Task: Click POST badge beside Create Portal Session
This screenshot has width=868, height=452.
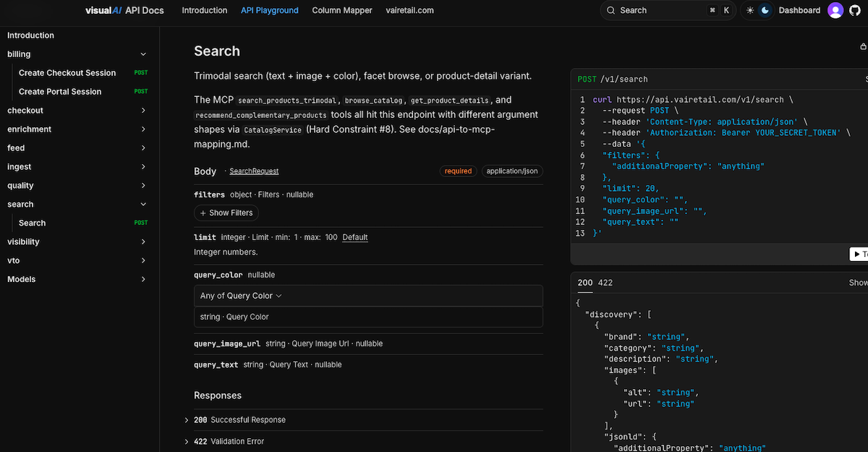Action: point(141,92)
